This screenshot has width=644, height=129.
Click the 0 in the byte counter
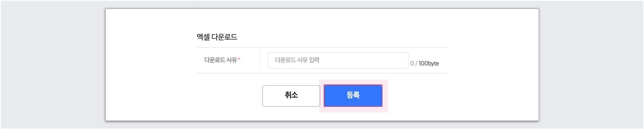tap(412, 63)
